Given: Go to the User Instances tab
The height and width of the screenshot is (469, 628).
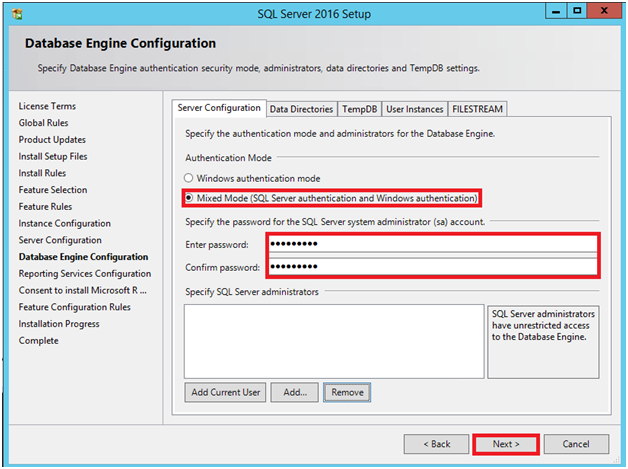Looking at the screenshot, I should (414, 108).
